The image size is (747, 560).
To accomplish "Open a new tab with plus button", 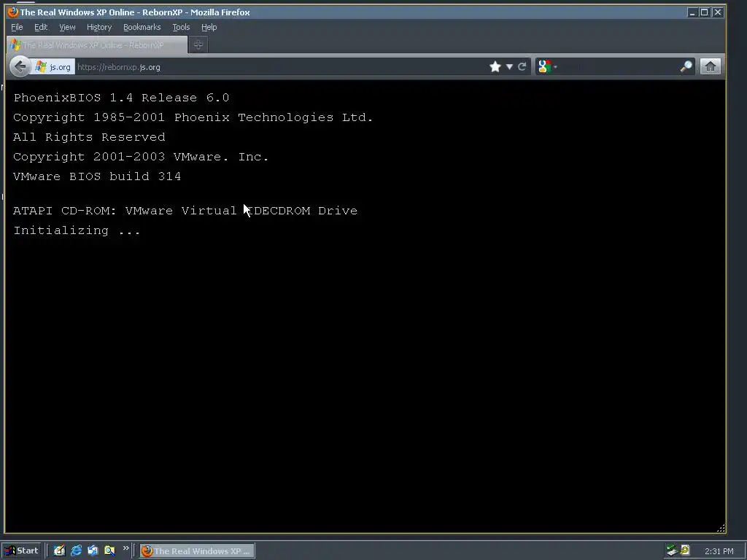I will coord(198,44).
